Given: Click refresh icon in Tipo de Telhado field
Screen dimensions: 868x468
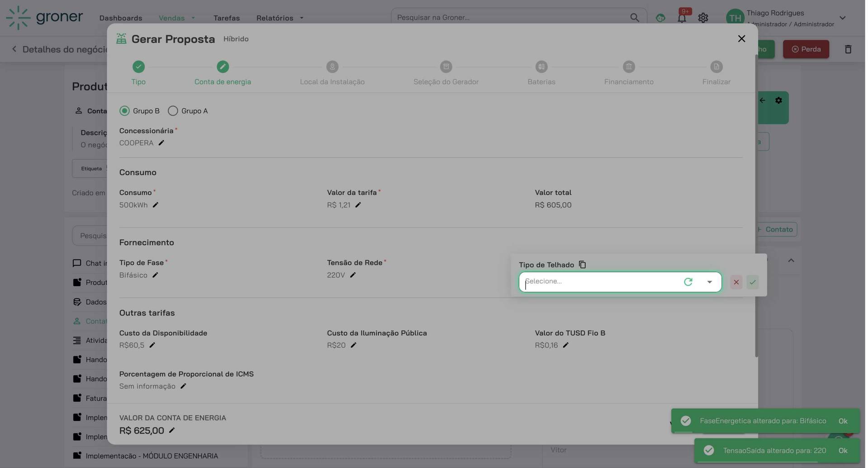Looking at the screenshot, I should [x=688, y=282].
